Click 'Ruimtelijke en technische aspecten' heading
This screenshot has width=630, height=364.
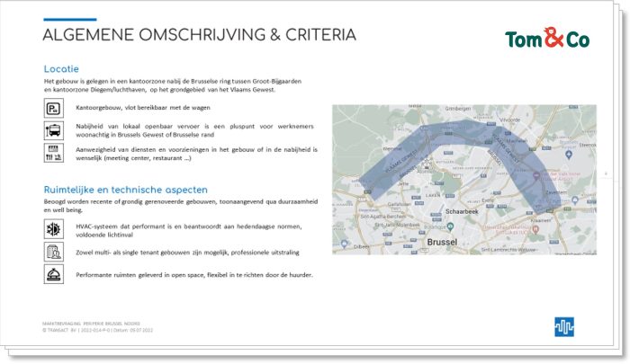[126, 190]
